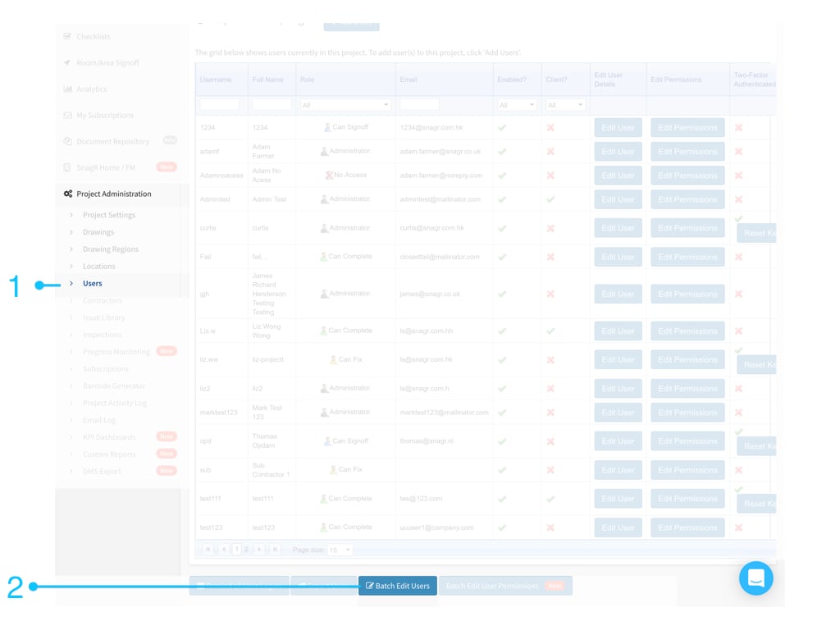Open KPI Dashboards in the sidebar
840x630 pixels.
tap(109, 437)
